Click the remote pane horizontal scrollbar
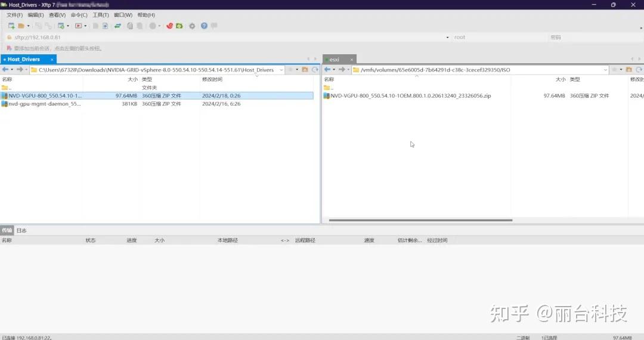 (420, 220)
